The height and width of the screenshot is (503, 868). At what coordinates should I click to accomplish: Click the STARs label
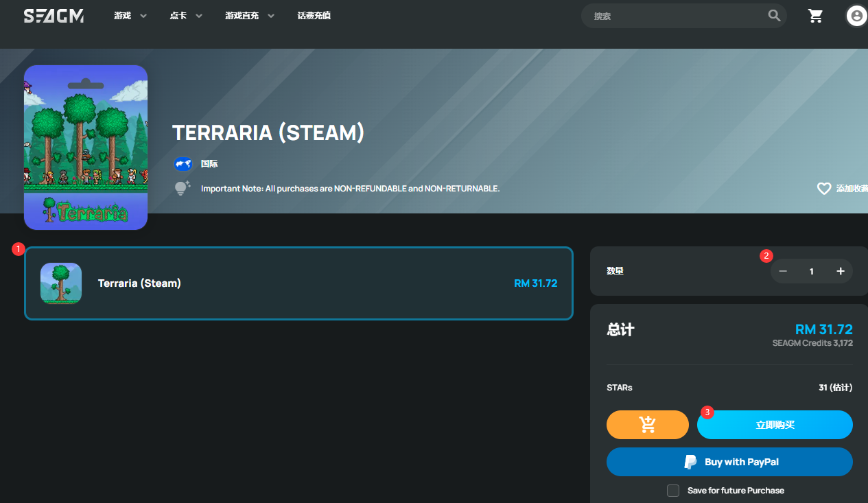[x=620, y=388]
